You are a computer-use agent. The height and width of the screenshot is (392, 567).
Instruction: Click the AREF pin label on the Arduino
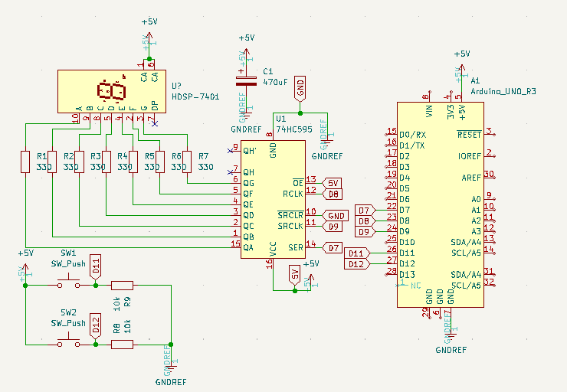click(x=471, y=178)
